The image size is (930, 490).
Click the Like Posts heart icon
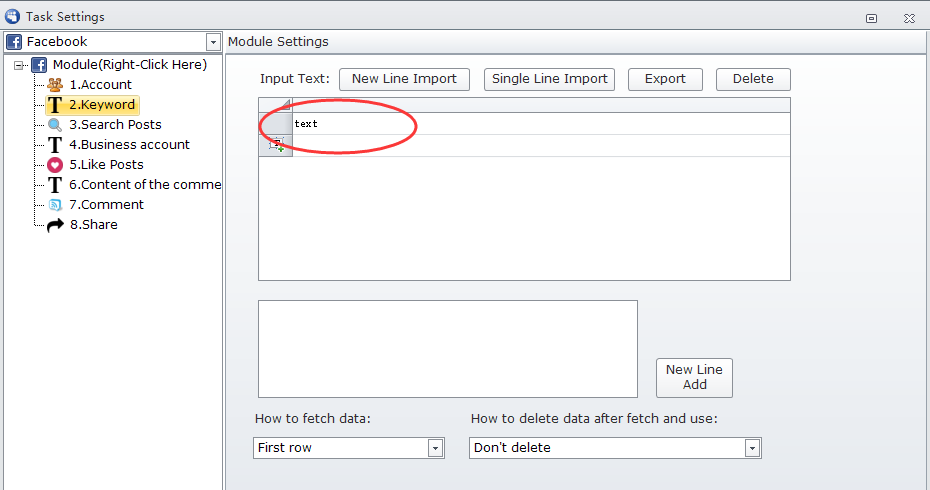coord(55,165)
